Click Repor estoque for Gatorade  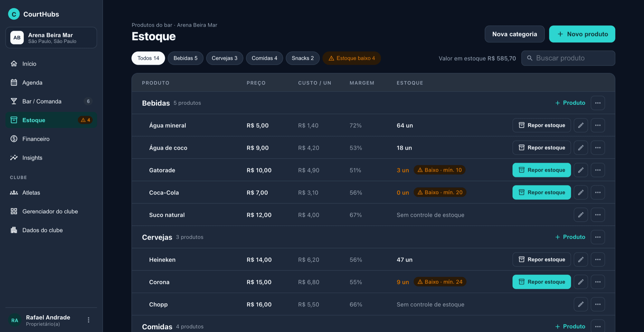pyautogui.click(x=542, y=170)
